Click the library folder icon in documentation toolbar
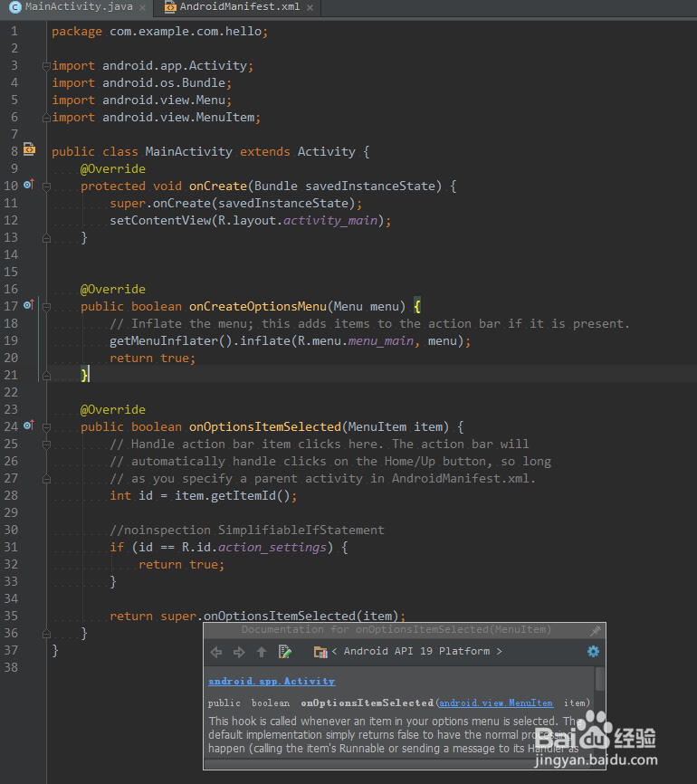 tap(320, 652)
